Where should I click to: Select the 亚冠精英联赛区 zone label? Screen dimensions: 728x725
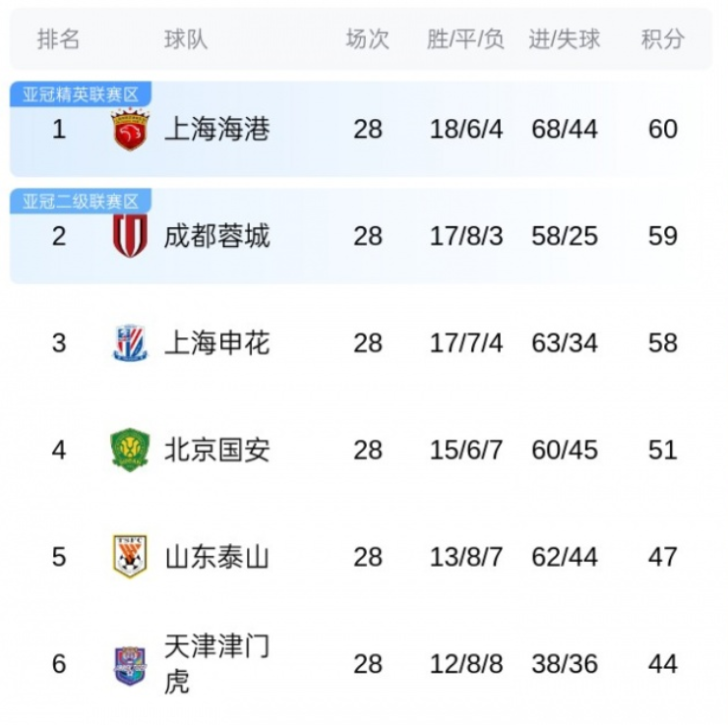[81, 94]
